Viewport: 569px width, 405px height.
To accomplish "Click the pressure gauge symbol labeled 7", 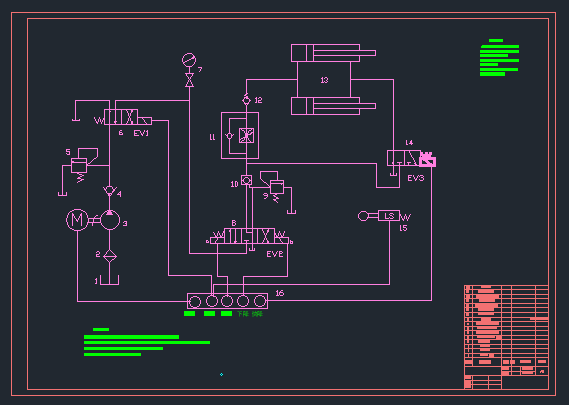I will tap(189, 60).
